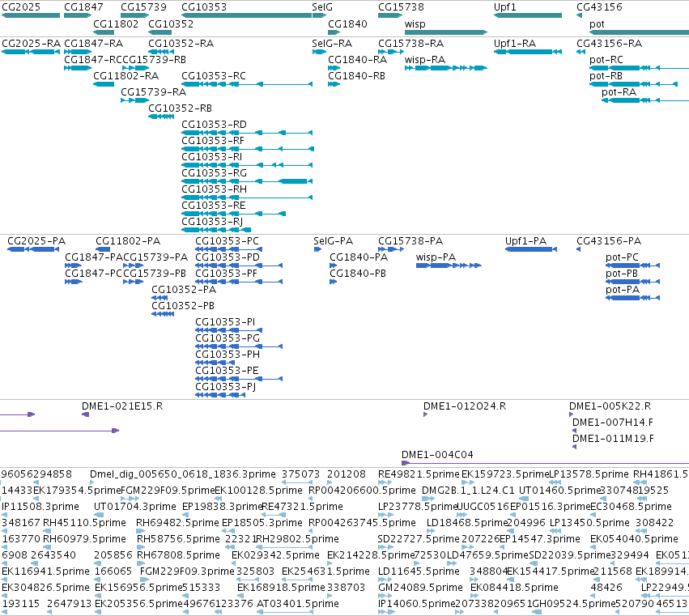Select BAC feature DME1-004C04
The image size is (689, 616).
(x=438, y=455)
